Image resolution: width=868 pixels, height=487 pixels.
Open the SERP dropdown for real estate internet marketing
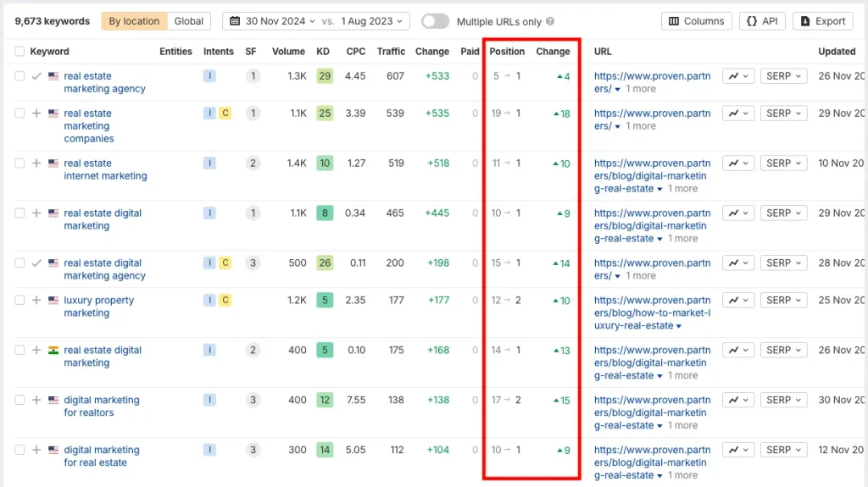tap(783, 163)
